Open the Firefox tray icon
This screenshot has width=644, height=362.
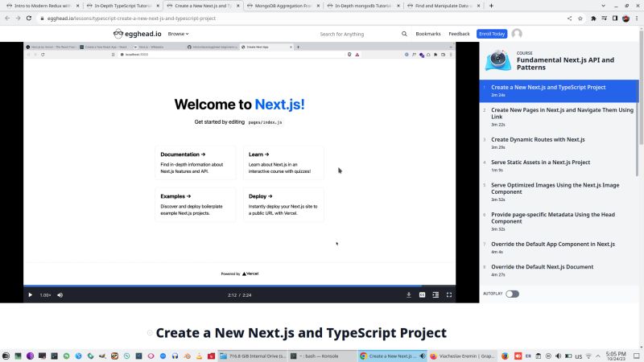click(505, 356)
